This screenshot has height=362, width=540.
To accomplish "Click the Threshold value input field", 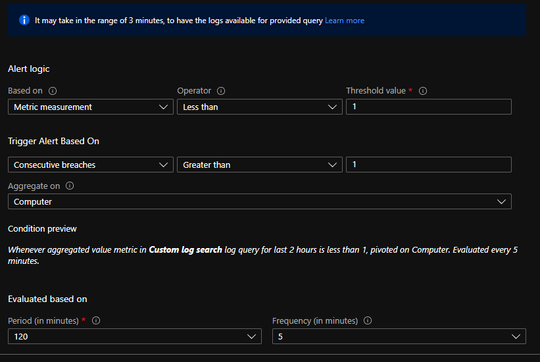I will pyautogui.click(x=429, y=107).
